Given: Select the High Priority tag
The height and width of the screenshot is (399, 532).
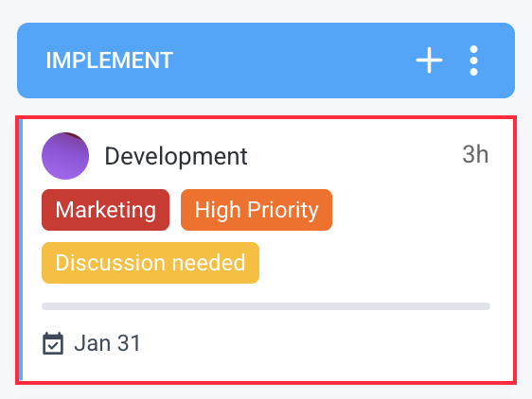Looking at the screenshot, I should tap(257, 210).
